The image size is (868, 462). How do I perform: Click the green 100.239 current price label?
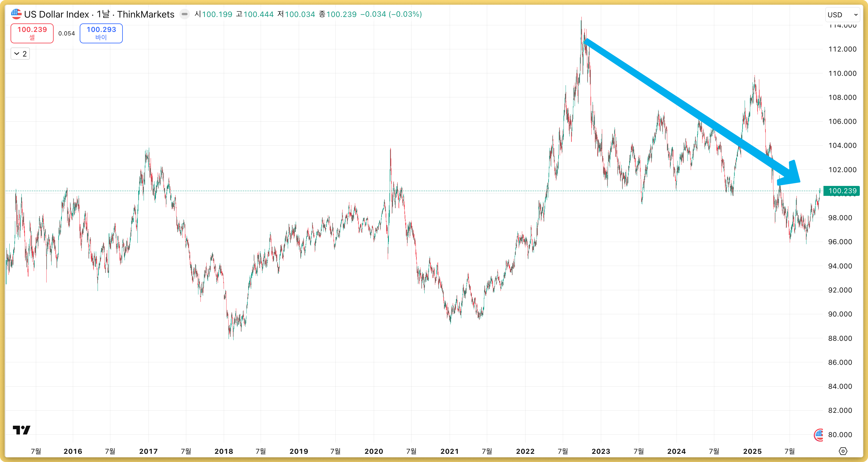point(841,191)
